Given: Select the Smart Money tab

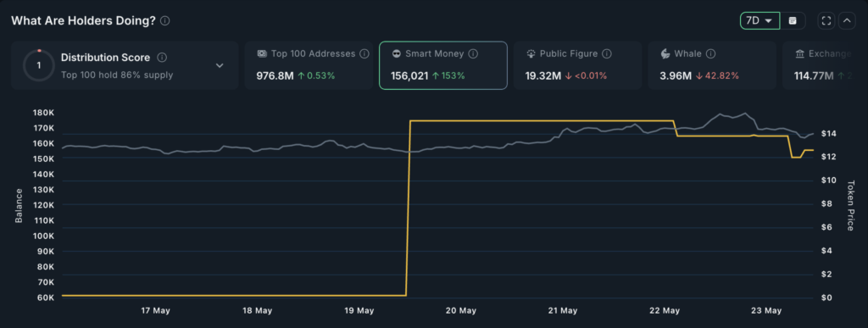Looking at the screenshot, I should tap(442, 65).
